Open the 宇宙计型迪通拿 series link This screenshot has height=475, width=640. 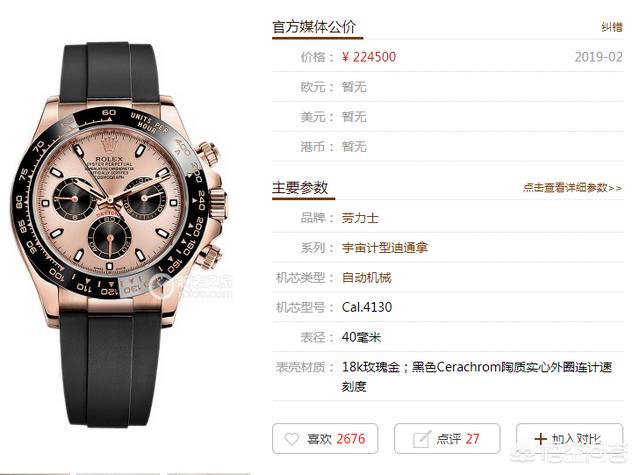[384, 248]
